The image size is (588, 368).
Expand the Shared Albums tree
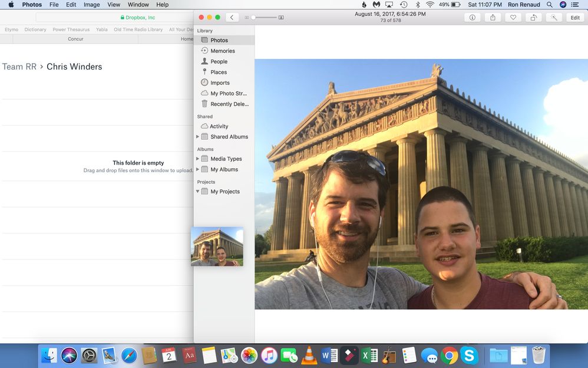click(198, 136)
